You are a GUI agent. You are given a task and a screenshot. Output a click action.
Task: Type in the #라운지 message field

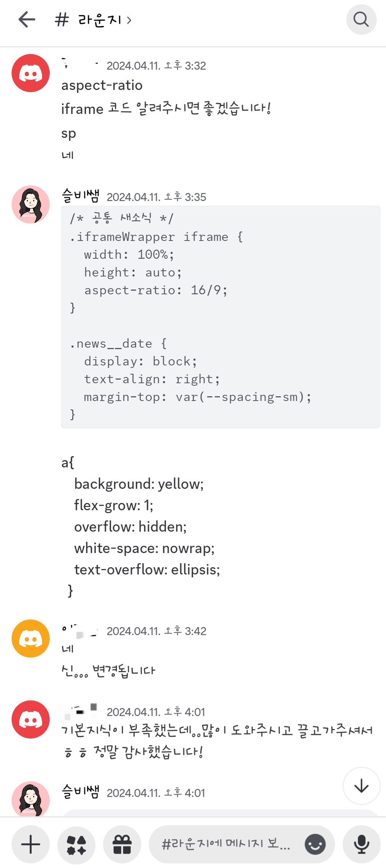[x=225, y=844]
